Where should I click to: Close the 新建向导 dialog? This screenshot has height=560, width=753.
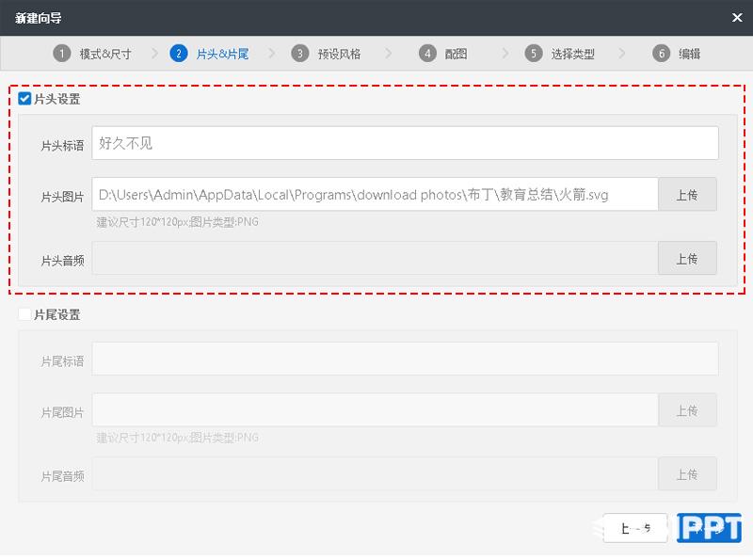click(737, 18)
